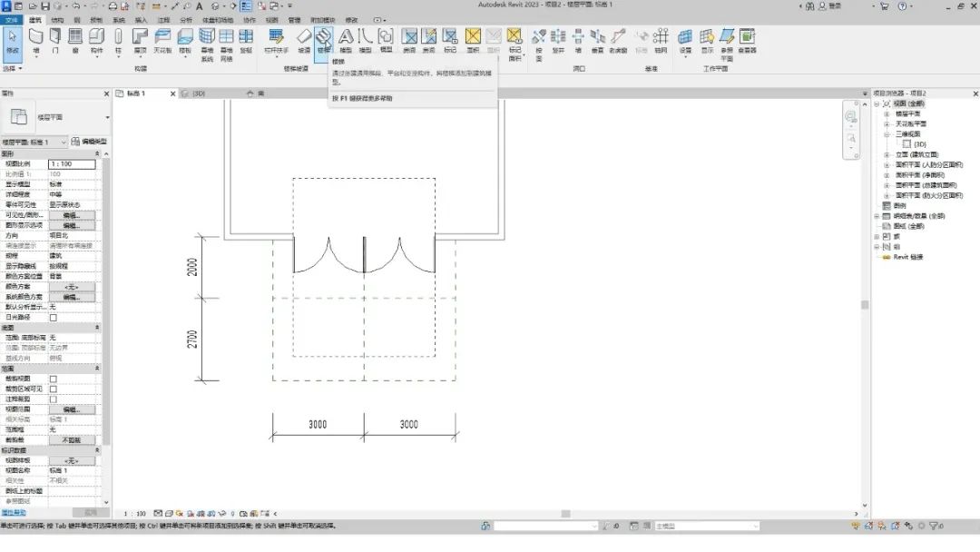Select the Column (柱) tool

118,41
